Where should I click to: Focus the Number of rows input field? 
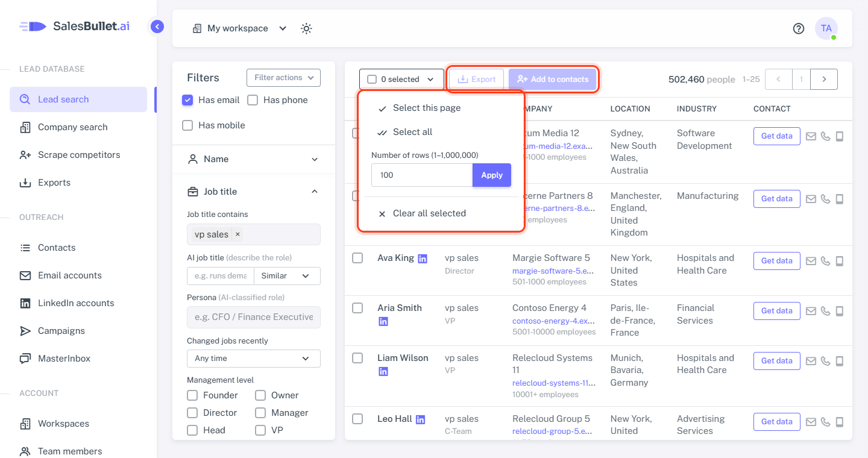(422, 175)
